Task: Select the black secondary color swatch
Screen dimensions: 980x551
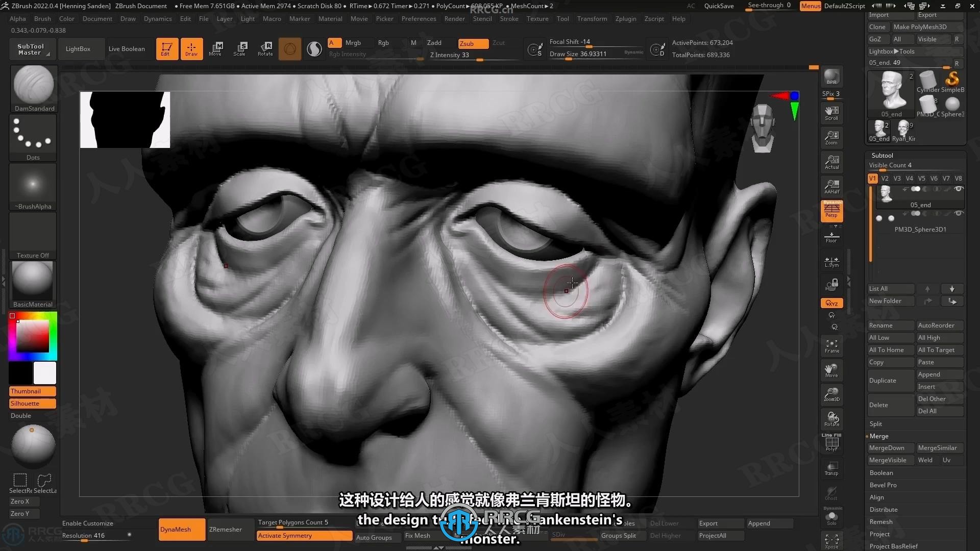Action: point(20,373)
